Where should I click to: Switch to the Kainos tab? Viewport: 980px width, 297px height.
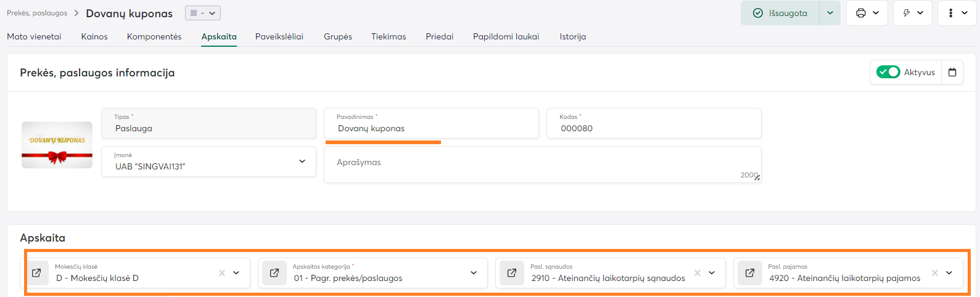point(94,36)
